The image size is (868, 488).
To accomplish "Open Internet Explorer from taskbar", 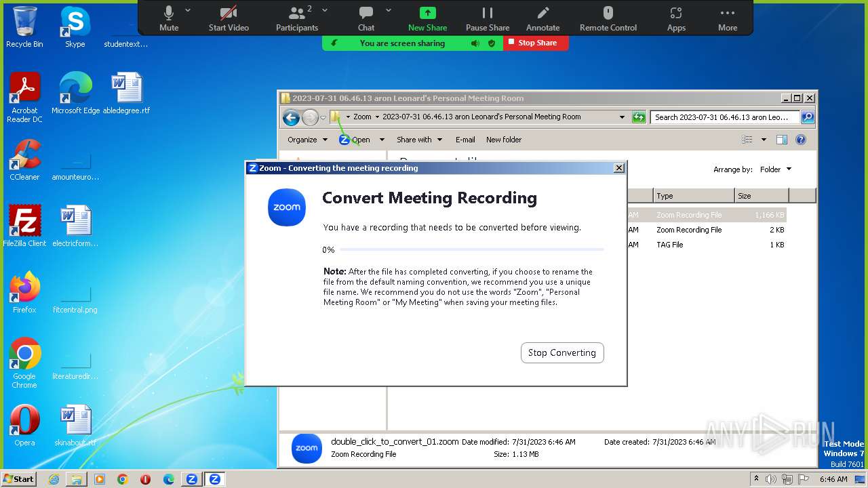I will click(x=54, y=479).
